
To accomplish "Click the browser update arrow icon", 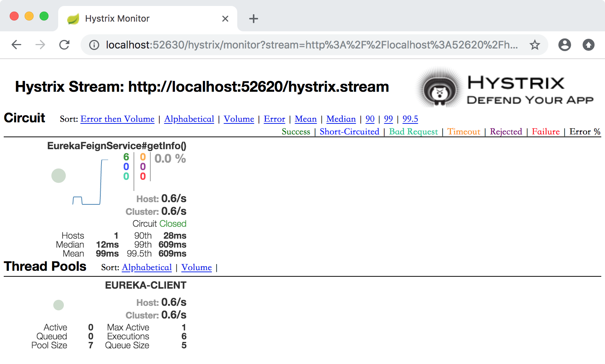I will (589, 45).
